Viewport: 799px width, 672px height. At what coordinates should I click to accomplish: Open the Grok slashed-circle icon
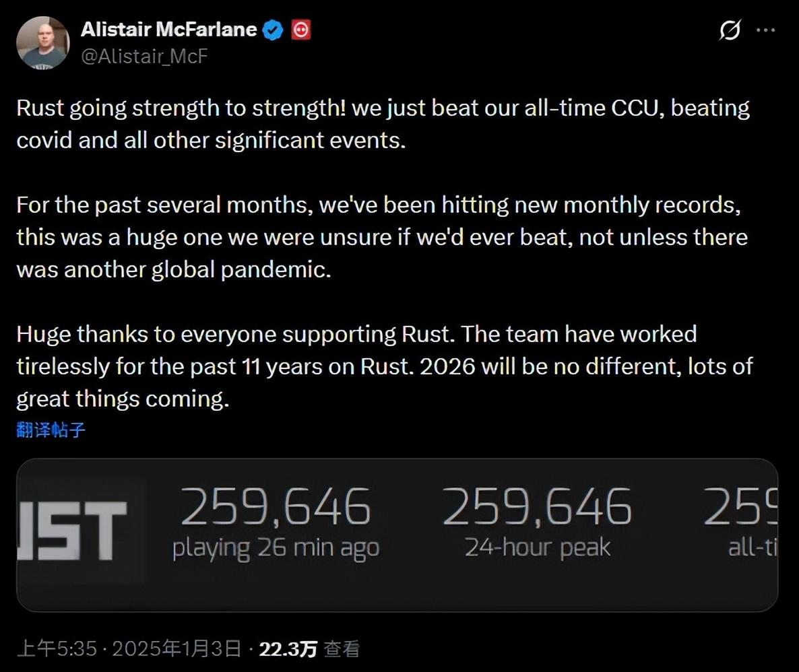(730, 30)
